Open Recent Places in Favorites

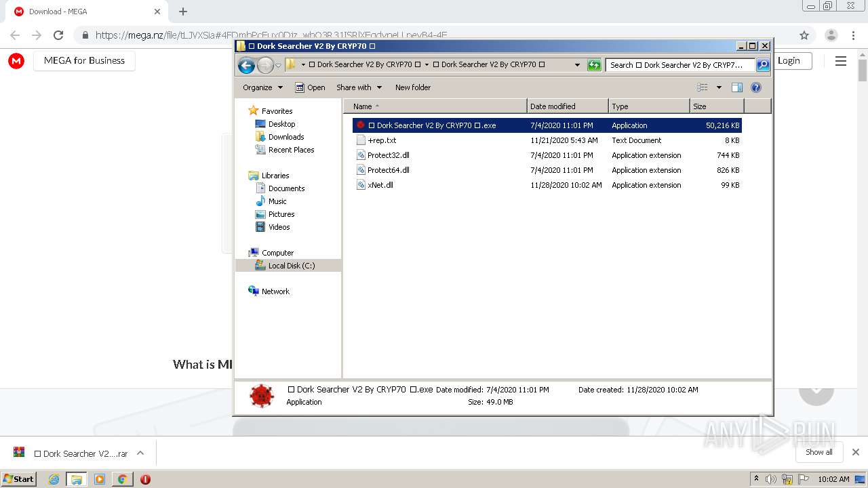click(x=291, y=150)
